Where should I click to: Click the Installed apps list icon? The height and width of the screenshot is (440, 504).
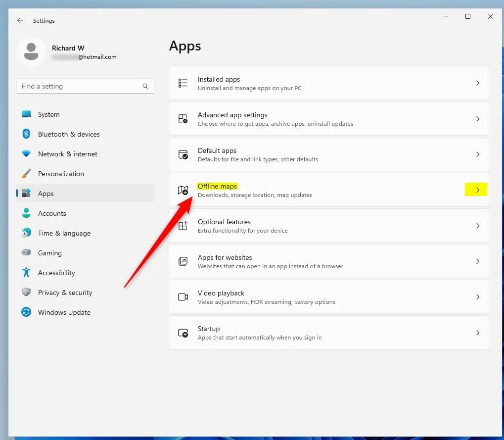click(x=183, y=83)
